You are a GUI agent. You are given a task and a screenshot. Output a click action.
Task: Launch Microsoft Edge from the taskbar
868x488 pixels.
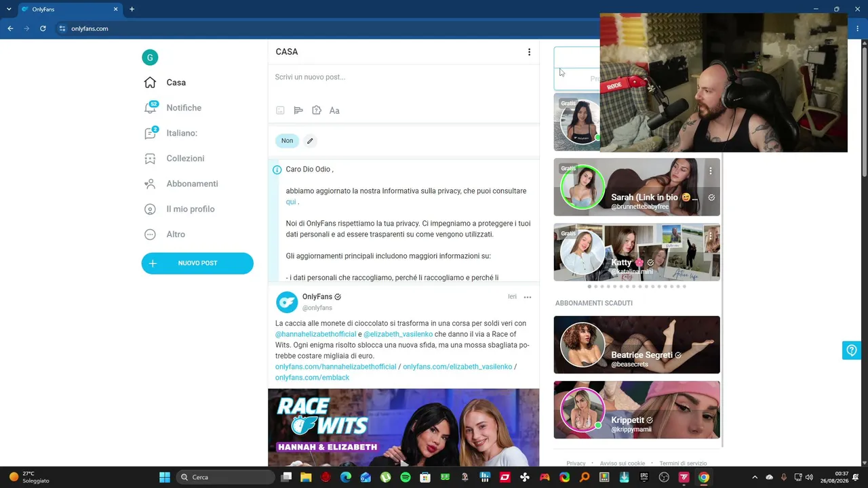point(346,477)
